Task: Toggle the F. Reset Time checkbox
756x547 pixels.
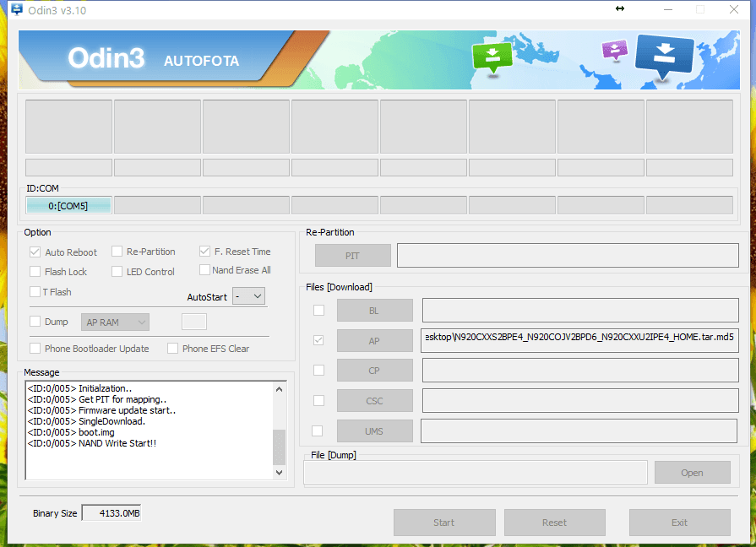Action: [x=204, y=252]
